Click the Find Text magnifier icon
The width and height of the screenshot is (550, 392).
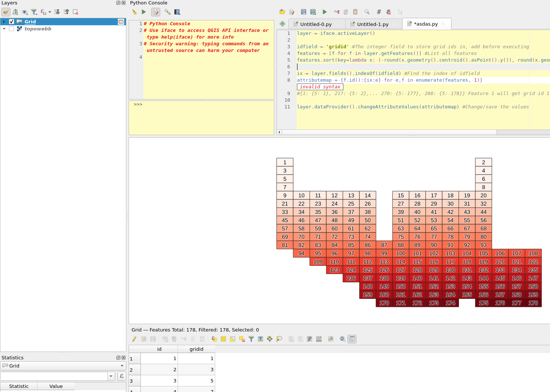[367, 12]
